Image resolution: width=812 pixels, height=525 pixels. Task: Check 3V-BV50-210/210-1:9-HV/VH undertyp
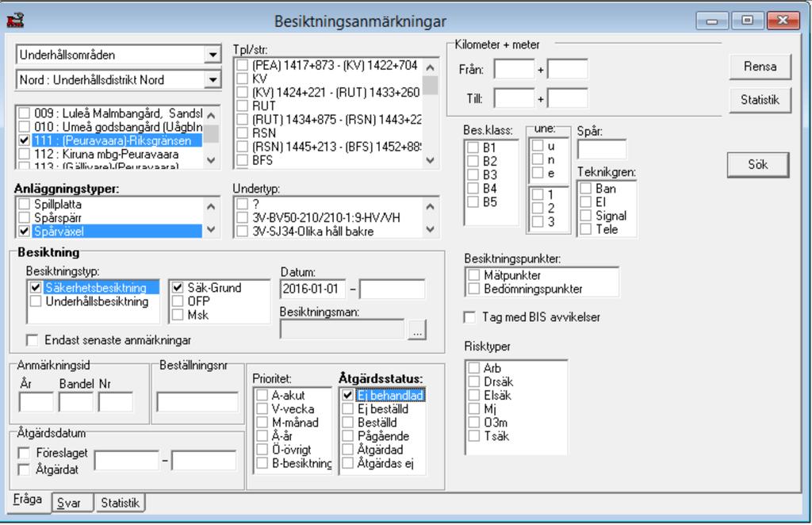pyautogui.click(x=242, y=217)
